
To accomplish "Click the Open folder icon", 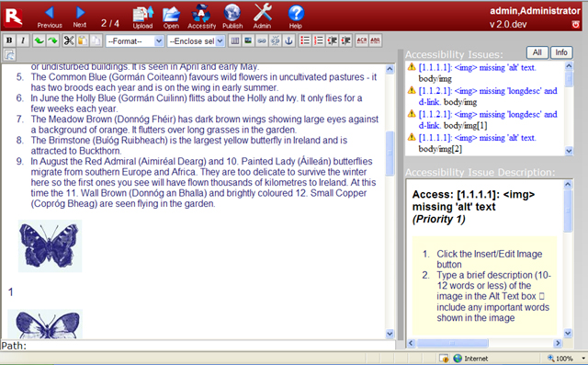I will pyautogui.click(x=171, y=17).
